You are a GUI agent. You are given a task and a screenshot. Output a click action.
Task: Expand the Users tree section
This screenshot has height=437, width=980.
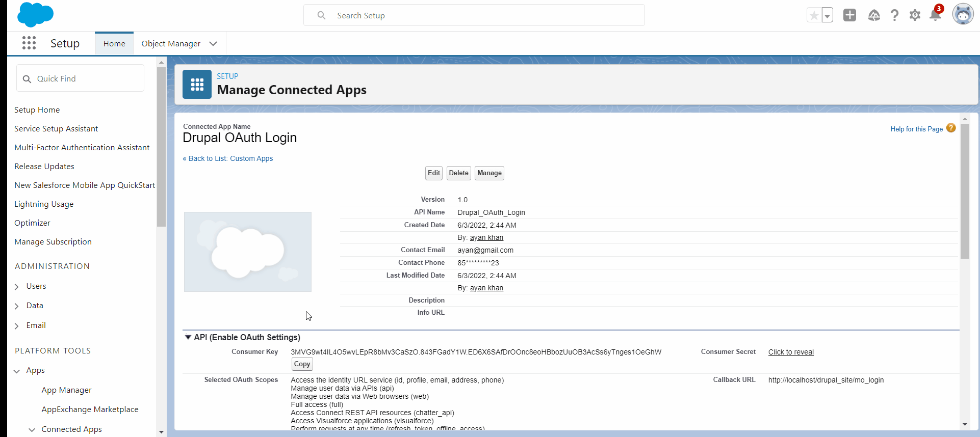pyautogui.click(x=17, y=287)
